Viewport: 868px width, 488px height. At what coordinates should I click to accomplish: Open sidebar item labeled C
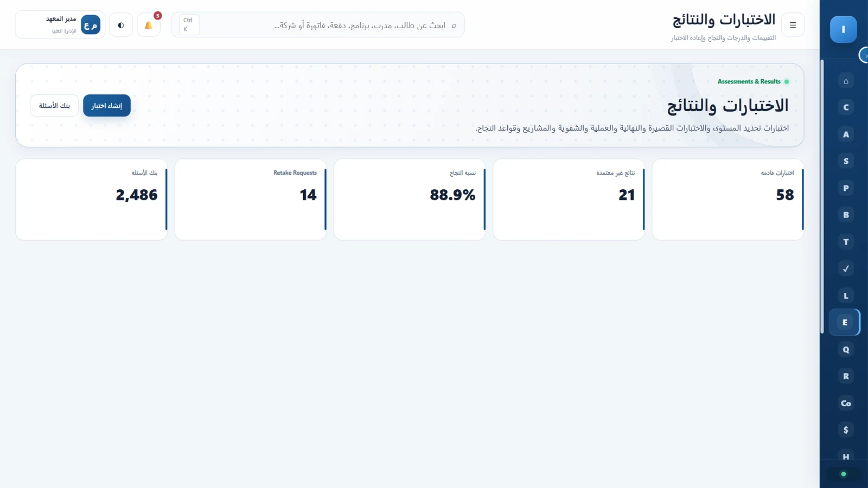click(x=846, y=107)
